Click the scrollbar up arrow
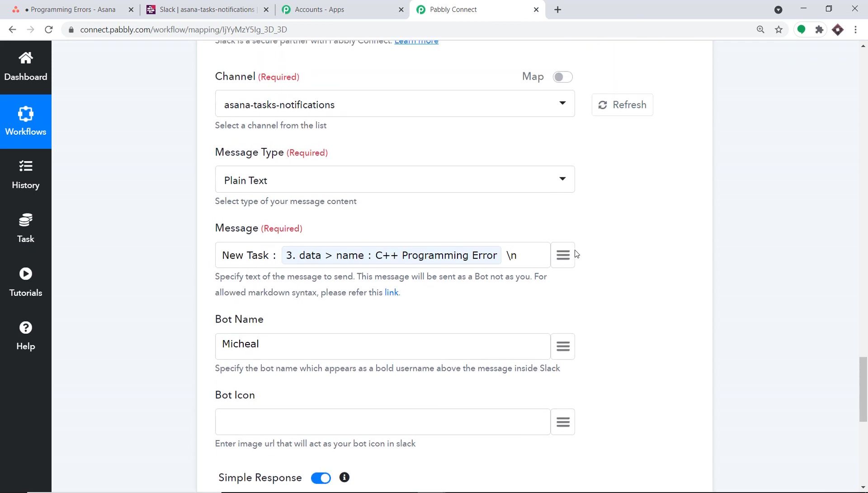The height and width of the screenshot is (493, 868). [863, 46]
